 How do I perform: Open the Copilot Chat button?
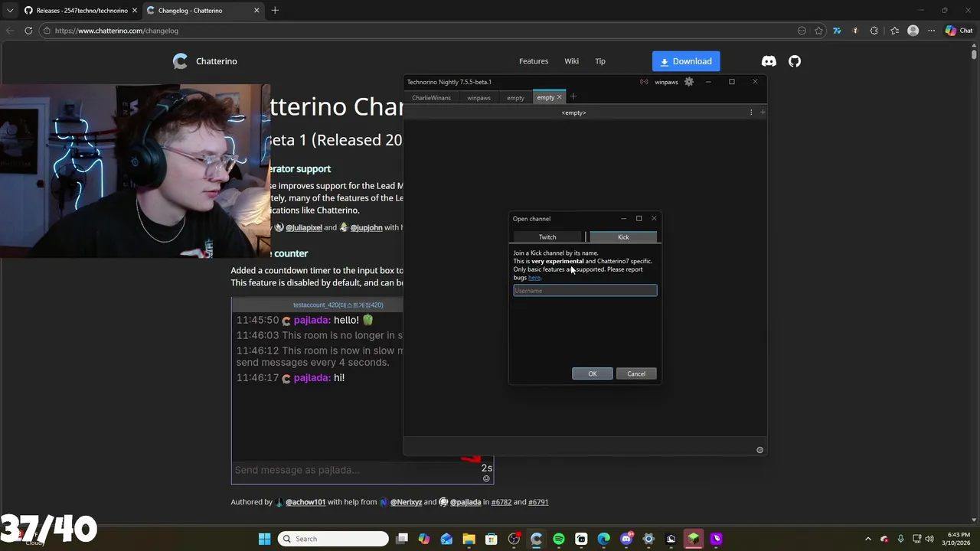[959, 31]
